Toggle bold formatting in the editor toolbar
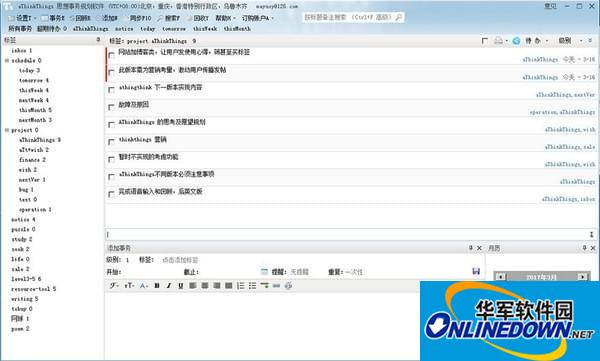Image resolution: width=600 pixels, height=361 pixels. (x=157, y=286)
